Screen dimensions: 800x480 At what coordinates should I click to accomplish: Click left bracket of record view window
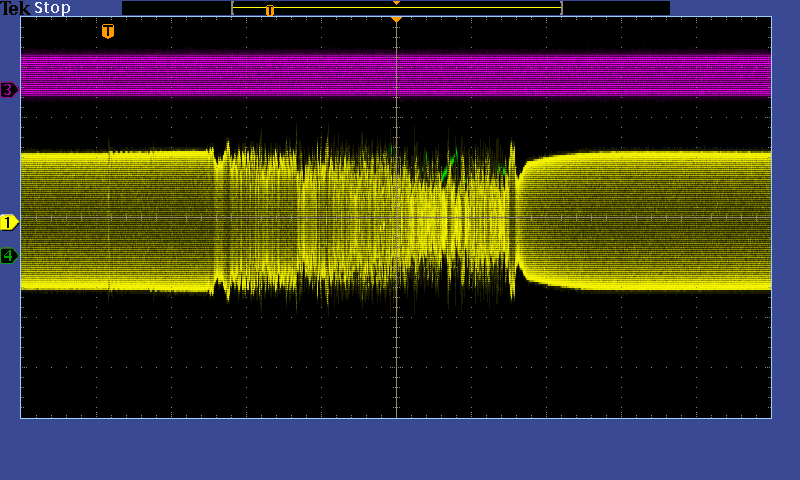pyautogui.click(x=233, y=8)
